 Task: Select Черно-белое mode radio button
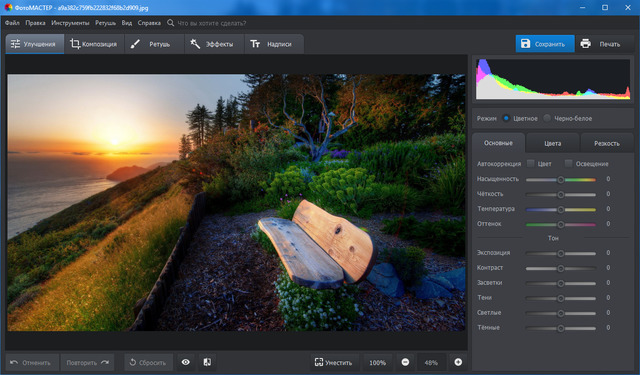547,118
